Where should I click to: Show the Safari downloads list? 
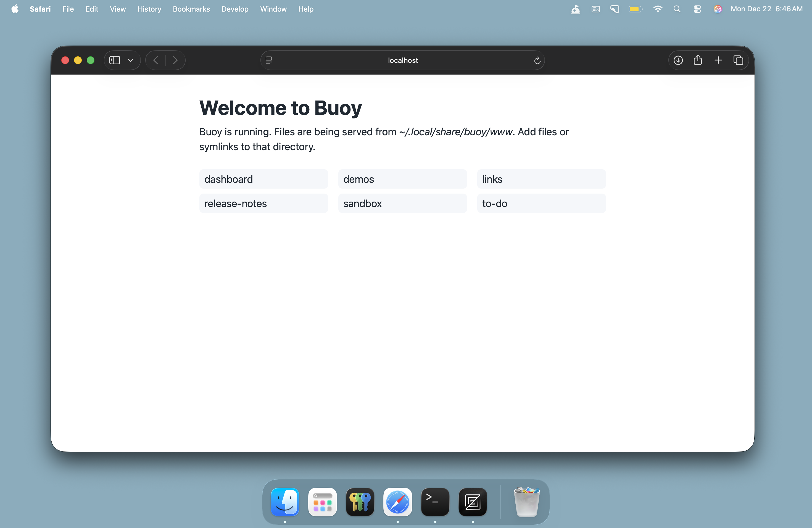pos(678,60)
